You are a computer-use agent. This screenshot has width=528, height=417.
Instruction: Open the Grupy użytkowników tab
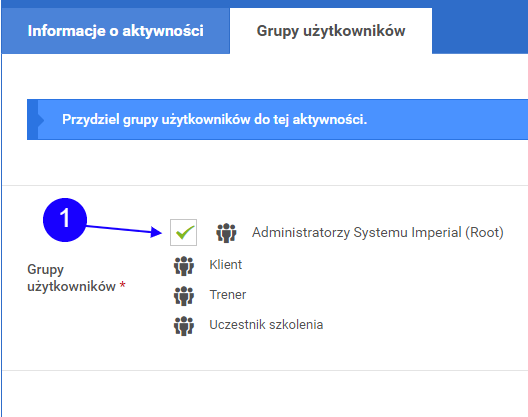click(331, 31)
